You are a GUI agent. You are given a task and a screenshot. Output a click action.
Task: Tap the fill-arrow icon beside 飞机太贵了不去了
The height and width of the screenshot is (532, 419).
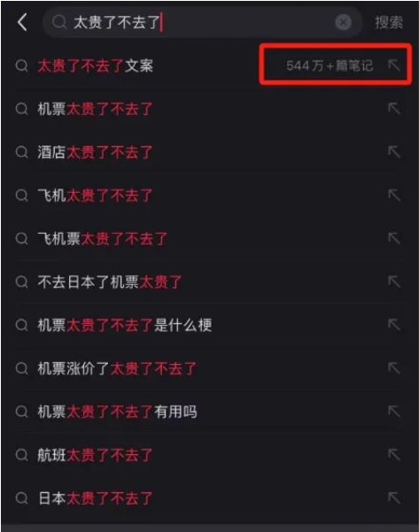click(x=394, y=195)
